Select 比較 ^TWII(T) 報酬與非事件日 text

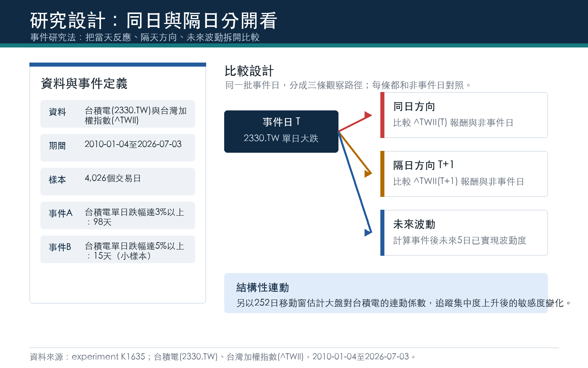coord(453,123)
